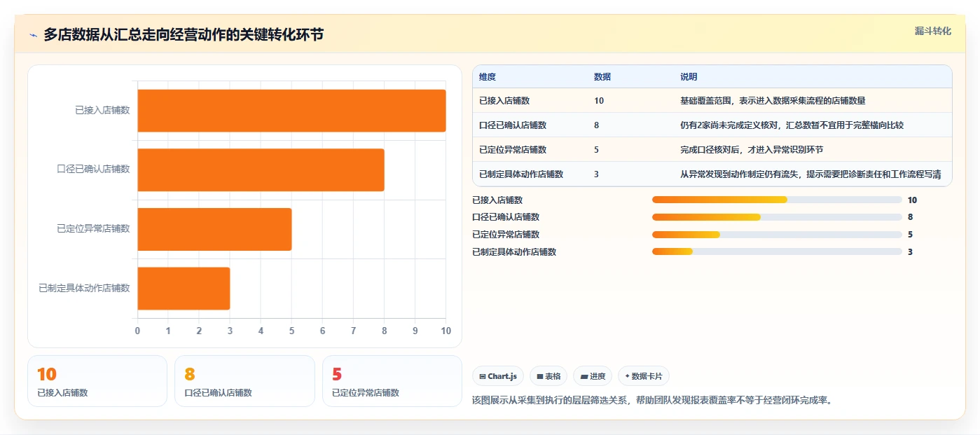Screen dimensions: 980x435
Task: Click the table data value 8
Action: coord(597,125)
